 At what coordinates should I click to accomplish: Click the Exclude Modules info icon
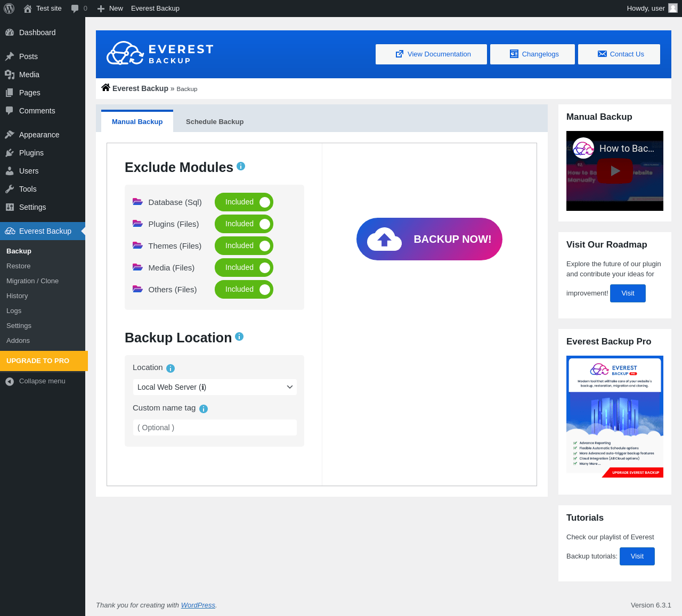(x=241, y=166)
